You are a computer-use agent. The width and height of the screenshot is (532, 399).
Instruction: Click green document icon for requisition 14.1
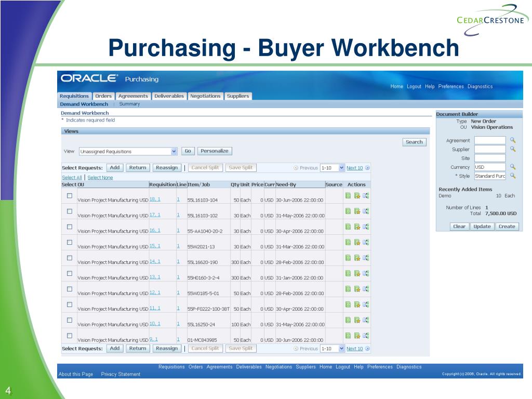[348, 258]
